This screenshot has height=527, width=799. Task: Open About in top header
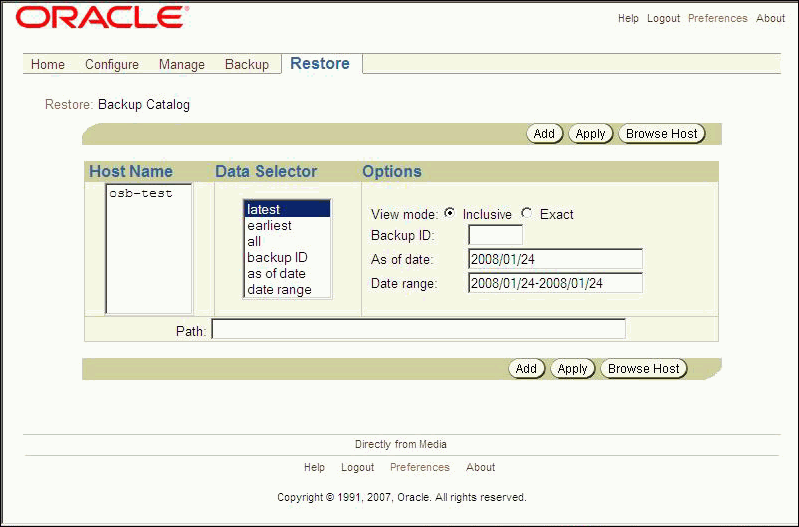point(770,18)
